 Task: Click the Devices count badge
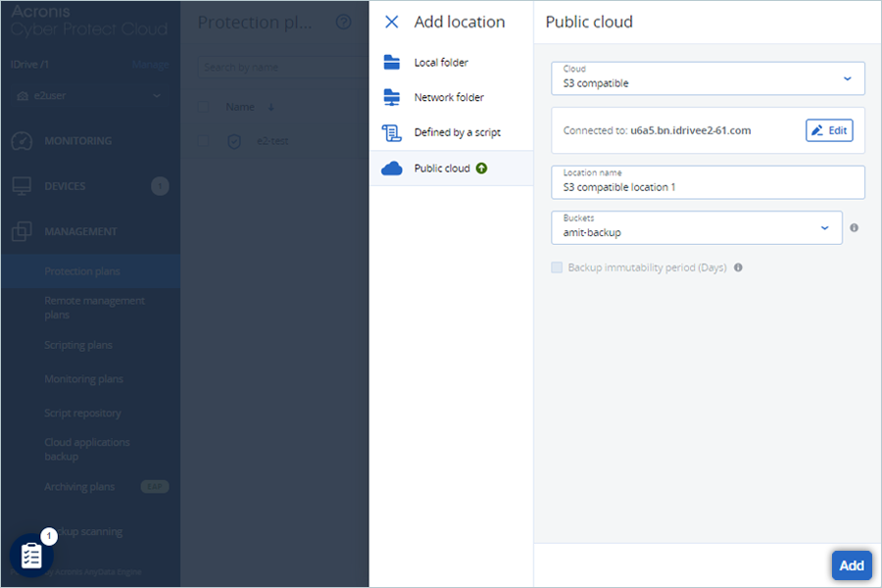pyautogui.click(x=160, y=186)
